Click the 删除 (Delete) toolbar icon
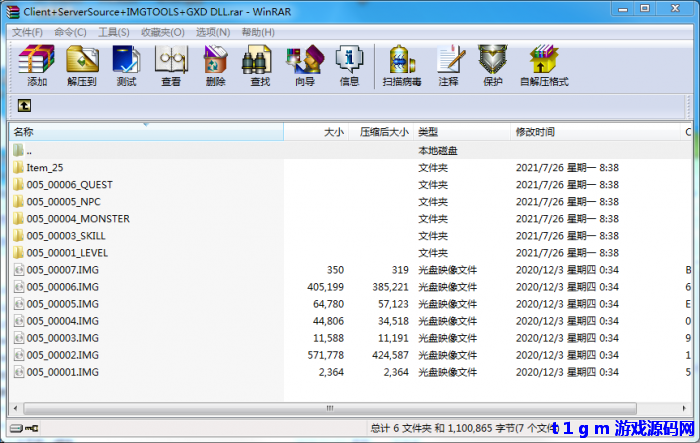700x443 pixels. coord(215,66)
